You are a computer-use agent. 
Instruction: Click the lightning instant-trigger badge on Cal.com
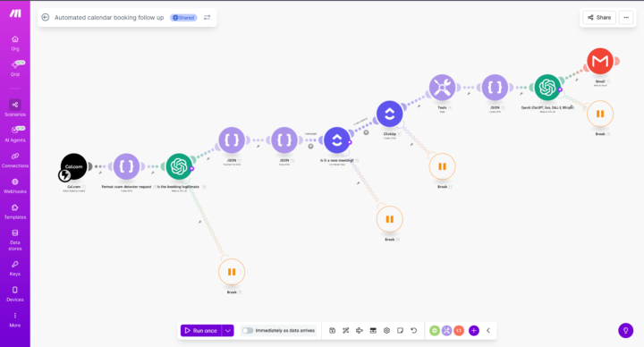coord(64,175)
